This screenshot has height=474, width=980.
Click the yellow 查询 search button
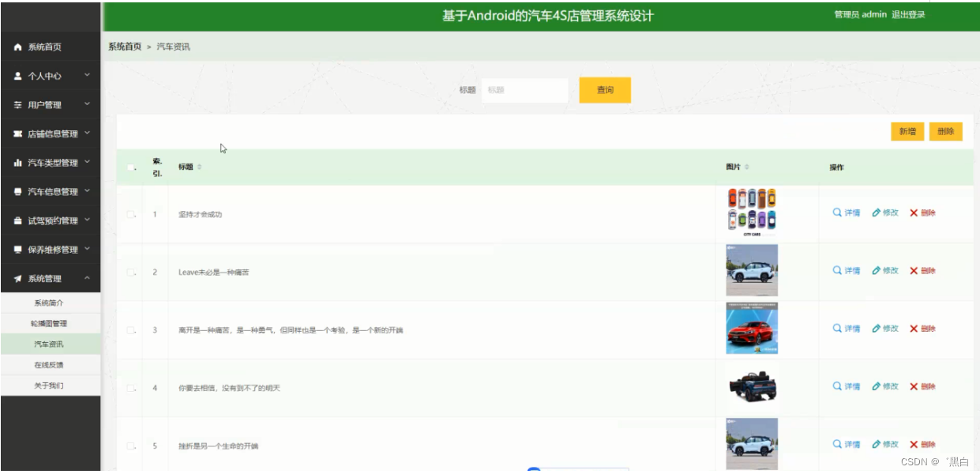pos(604,90)
